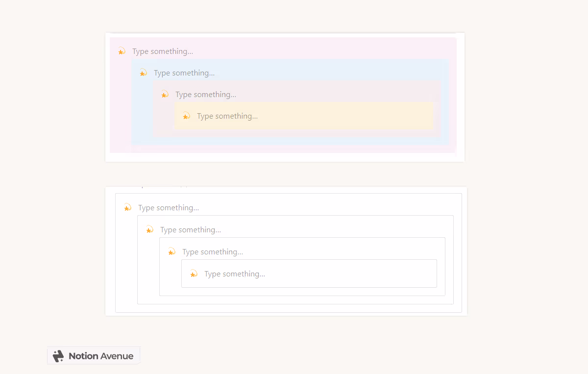
Task: Focus the 'Type something...' field in the blue callout
Action: 184,73
